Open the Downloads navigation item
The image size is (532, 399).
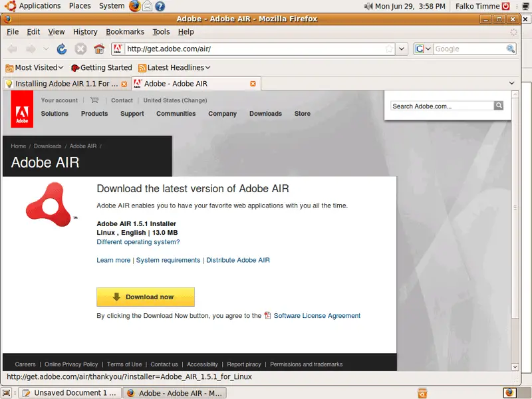[265, 114]
